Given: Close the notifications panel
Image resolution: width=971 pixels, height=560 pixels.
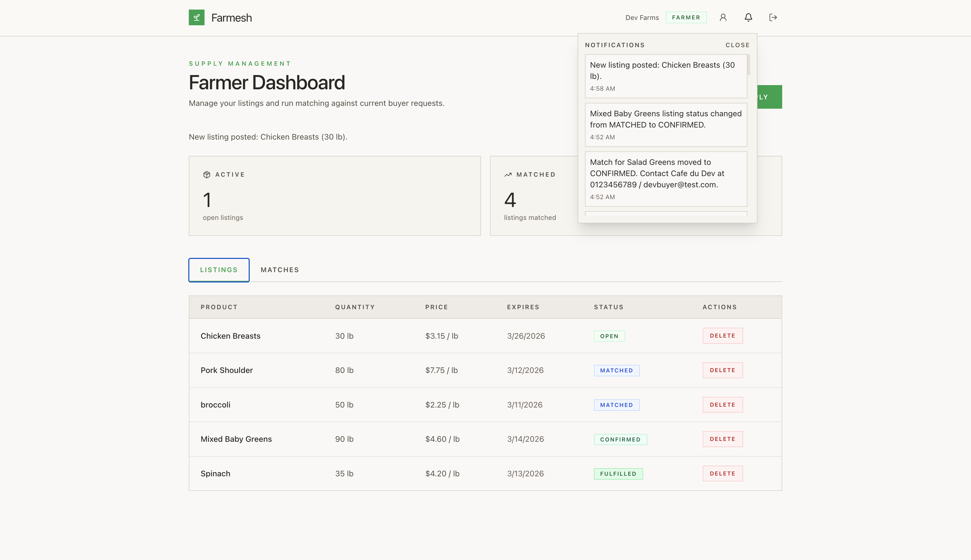Looking at the screenshot, I should 737,45.
